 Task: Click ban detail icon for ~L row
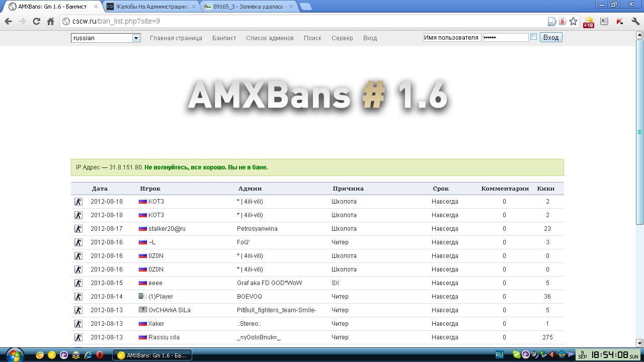click(x=78, y=242)
